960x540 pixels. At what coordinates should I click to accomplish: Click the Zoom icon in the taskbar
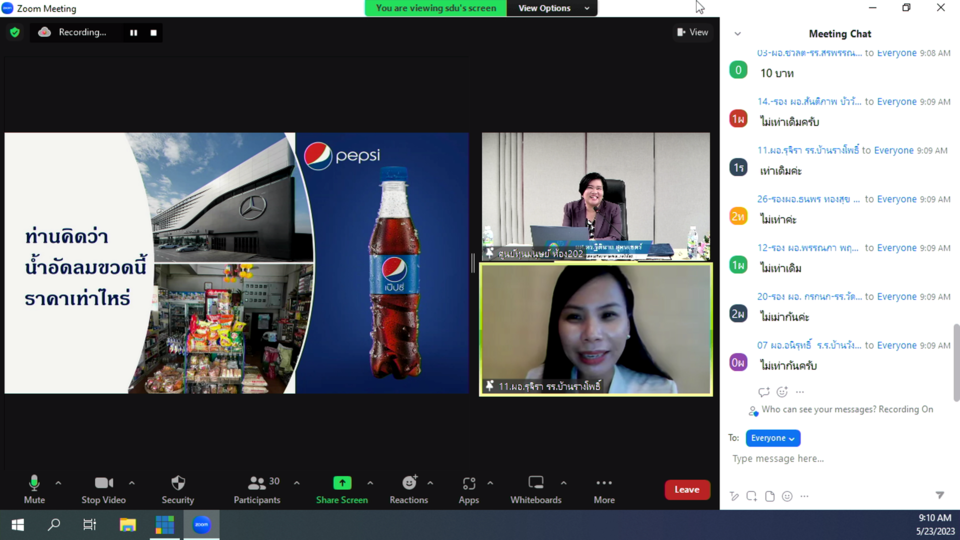[x=201, y=525]
